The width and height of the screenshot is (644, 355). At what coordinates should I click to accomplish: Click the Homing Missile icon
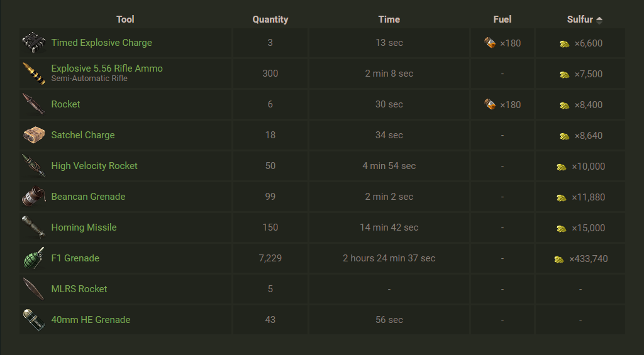[x=33, y=227]
